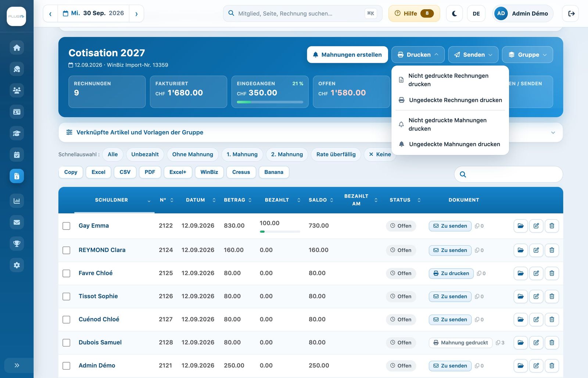Export the table via Excel button
Screen dimensions: 588x378
98,172
